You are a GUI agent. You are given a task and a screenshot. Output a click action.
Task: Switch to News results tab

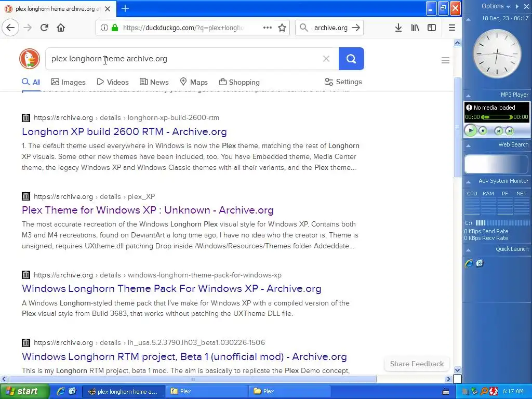coord(154,82)
